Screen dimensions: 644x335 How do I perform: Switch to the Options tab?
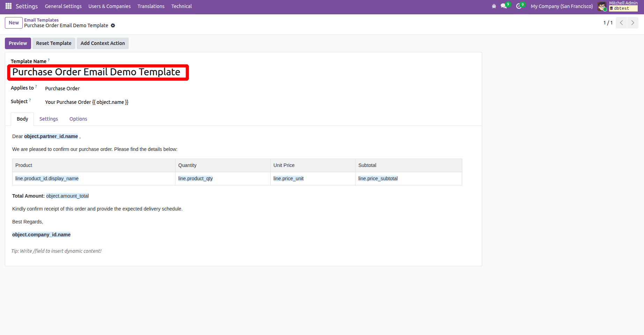tap(78, 119)
